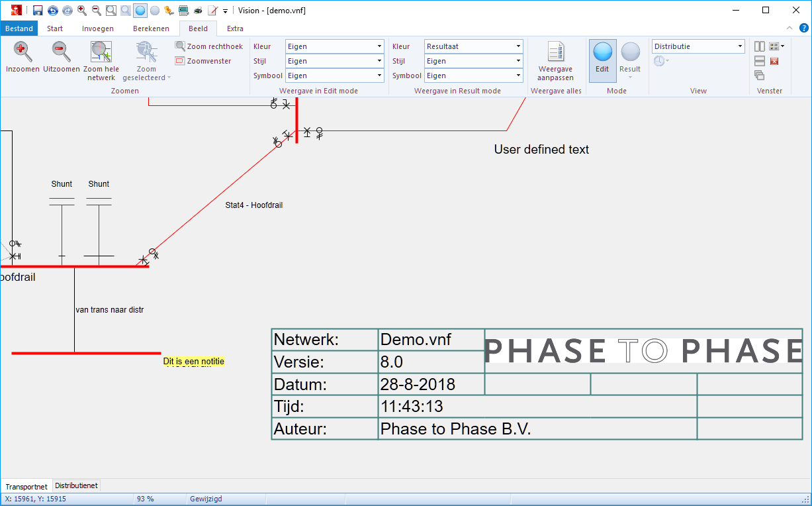
Task: Toggle the Edit mode circle in title bar
Action: pyautogui.click(x=140, y=11)
